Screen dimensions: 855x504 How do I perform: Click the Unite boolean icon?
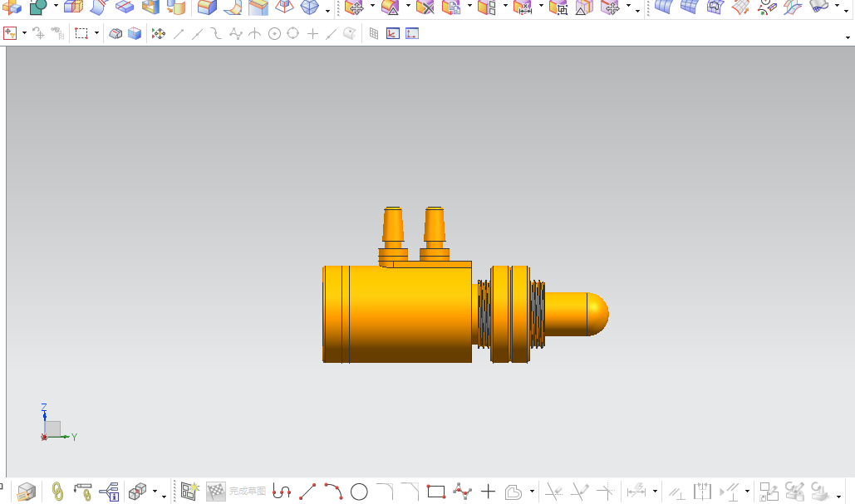click(x=37, y=7)
